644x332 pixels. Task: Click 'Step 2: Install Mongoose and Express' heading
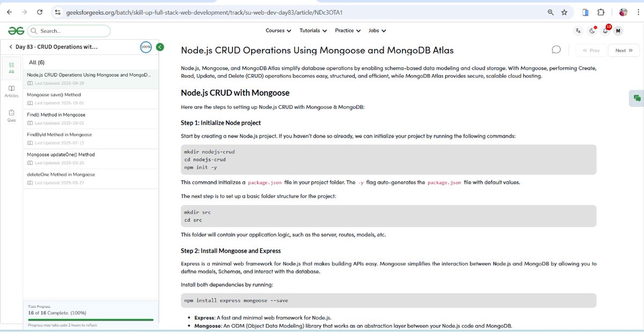(231, 251)
